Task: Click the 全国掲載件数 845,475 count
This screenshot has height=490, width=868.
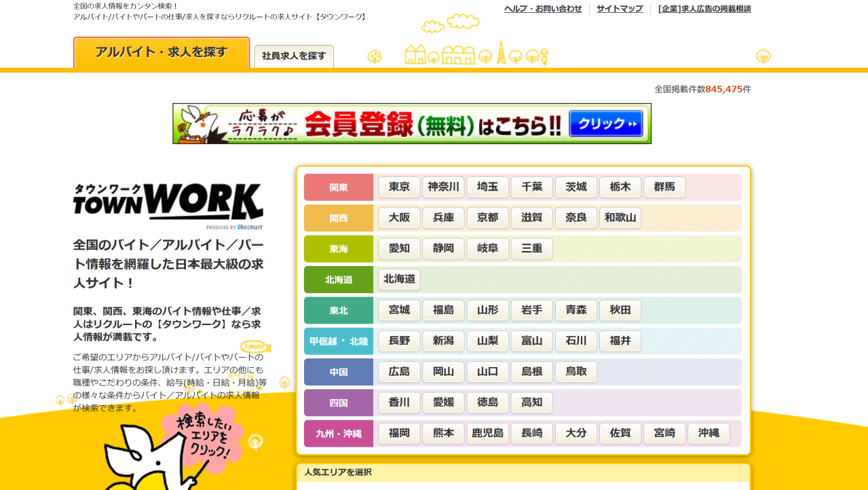Action: click(702, 89)
